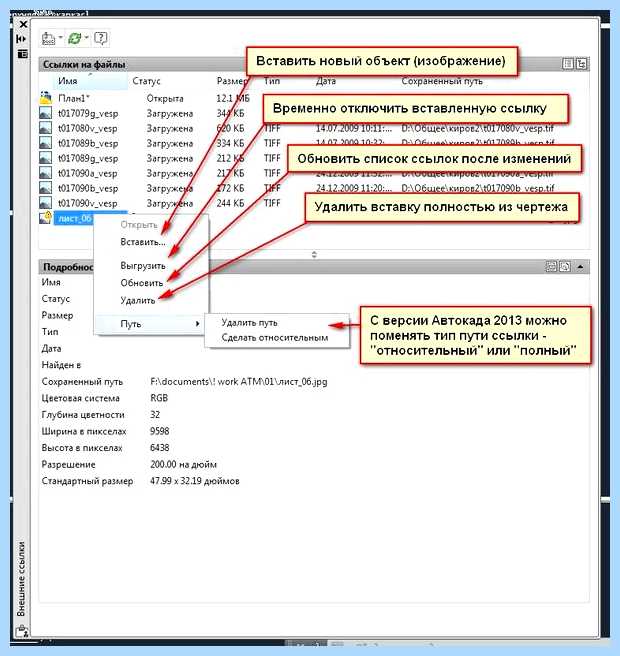The width and height of the screenshot is (620, 656).
Task: Click the Attach file icon in the toolbar
Action: (49, 38)
